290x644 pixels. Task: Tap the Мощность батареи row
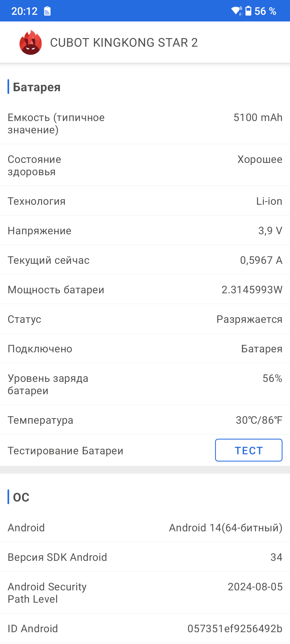[145, 290]
